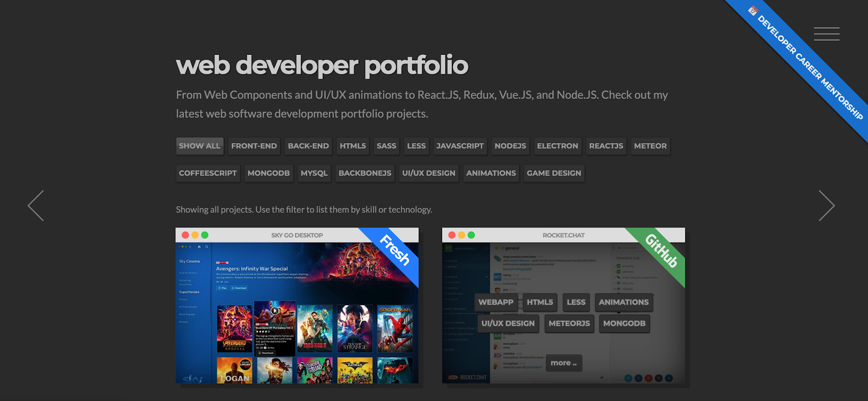The width and height of the screenshot is (868, 401).
Task: Filter projects by BACK-END
Action: pos(308,146)
